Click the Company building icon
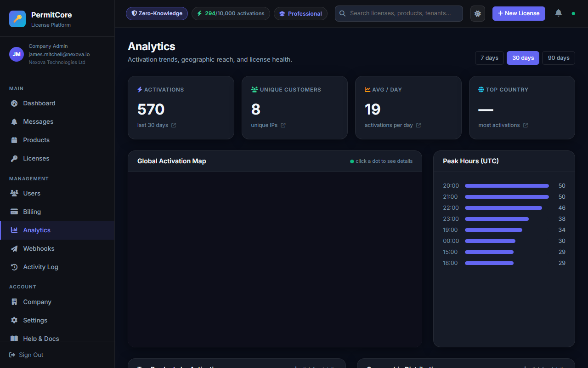Viewport: 588px width, 368px height. tap(14, 302)
